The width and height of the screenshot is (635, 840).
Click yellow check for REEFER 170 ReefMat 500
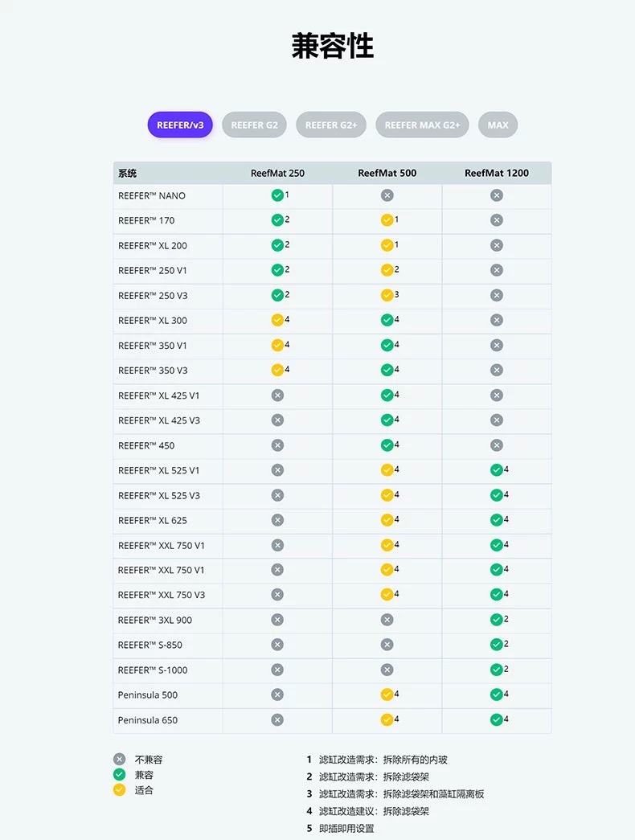click(387, 220)
